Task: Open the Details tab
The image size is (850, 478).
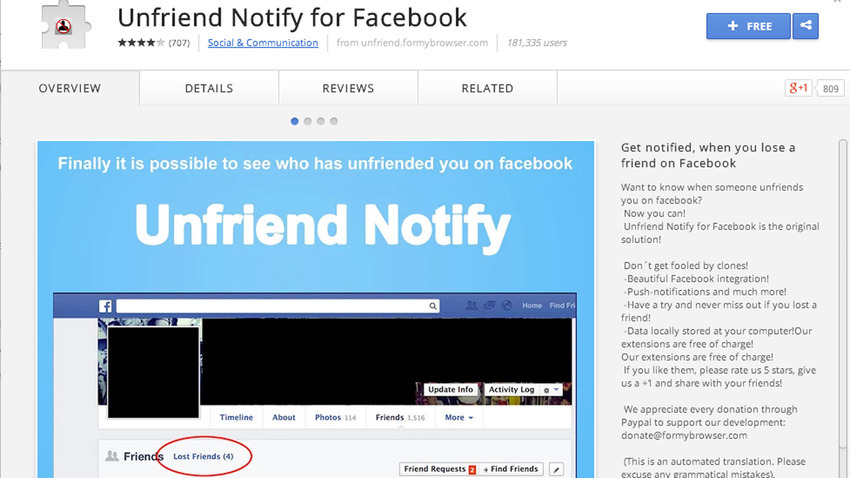Action: 209,89
